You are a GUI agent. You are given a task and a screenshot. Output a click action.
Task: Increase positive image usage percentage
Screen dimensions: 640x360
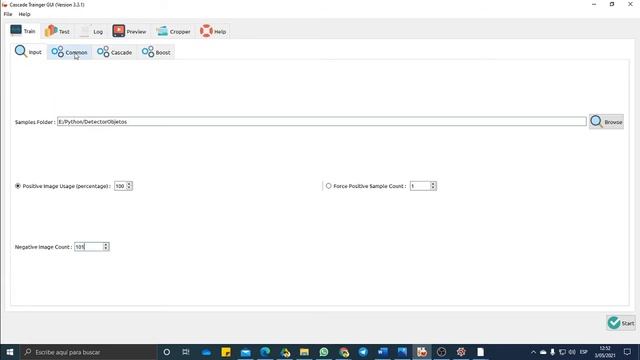click(x=129, y=184)
